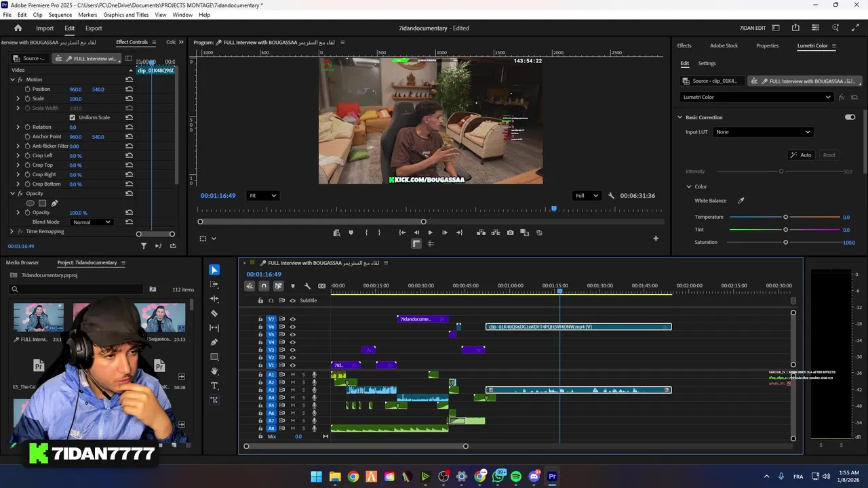Switch to the Export workspace tab

94,28
